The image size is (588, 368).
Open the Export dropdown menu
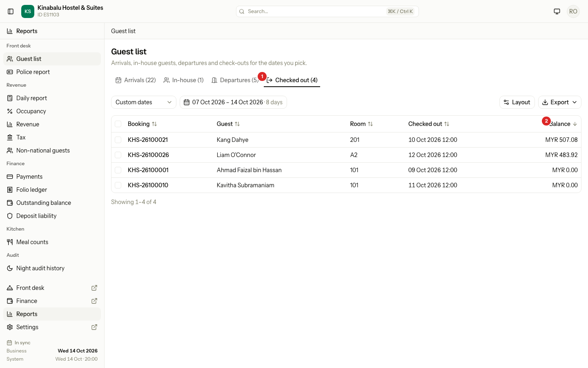tap(559, 102)
